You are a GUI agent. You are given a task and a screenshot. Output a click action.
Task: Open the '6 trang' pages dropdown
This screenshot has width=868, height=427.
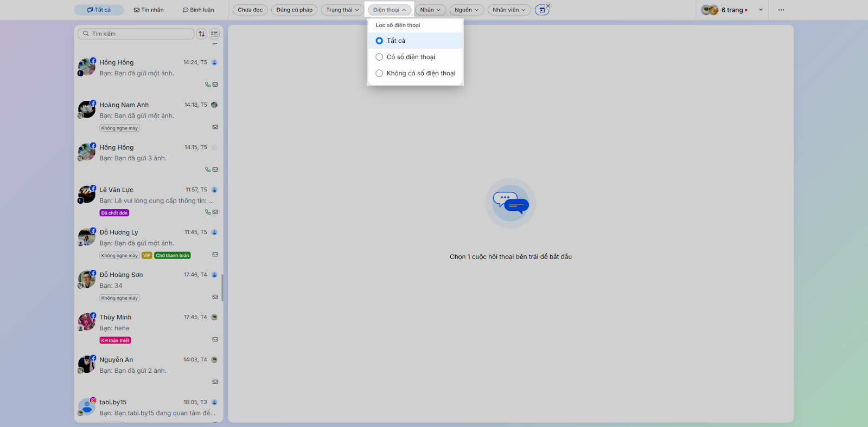(732, 10)
